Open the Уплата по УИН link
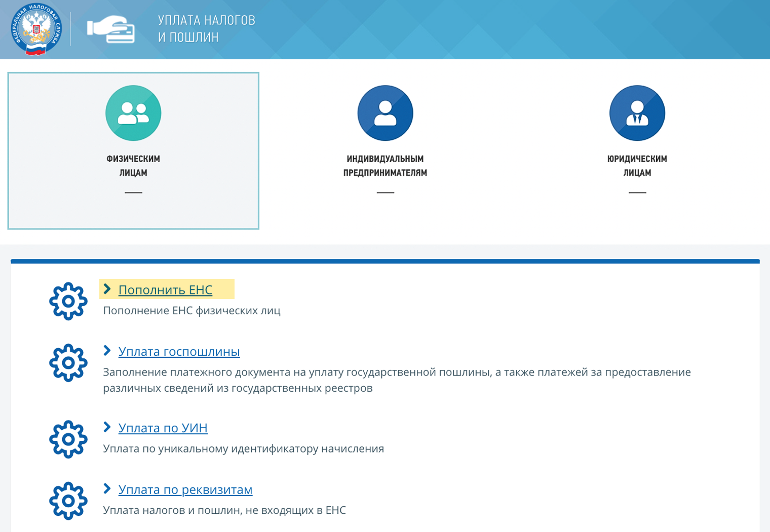Image resolution: width=770 pixels, height=532 pixels. pos(163,428)
